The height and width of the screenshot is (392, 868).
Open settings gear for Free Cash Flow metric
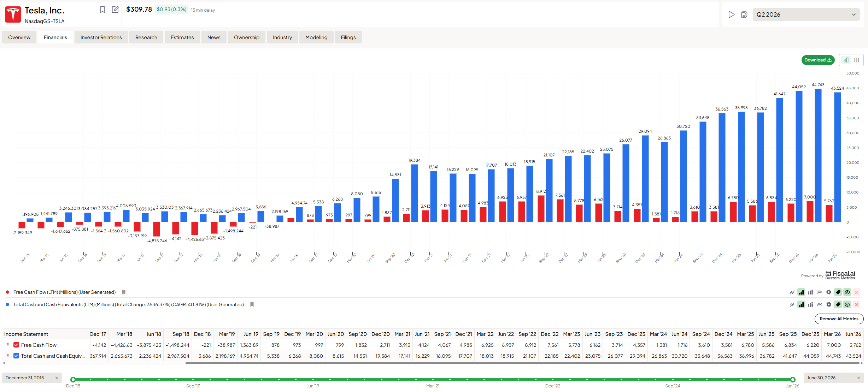[x=829, y=292]
